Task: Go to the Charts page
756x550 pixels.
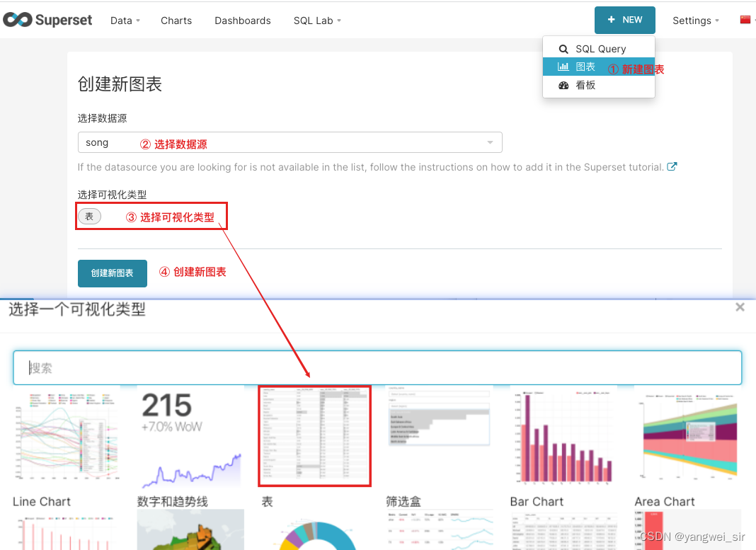Action: 176,21
